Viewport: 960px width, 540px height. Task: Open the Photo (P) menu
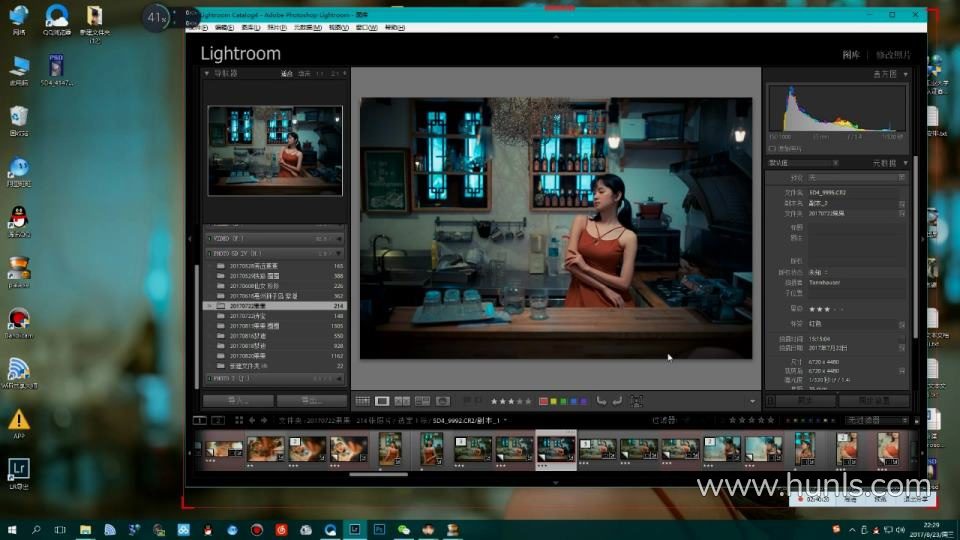[x=277, y=28]
